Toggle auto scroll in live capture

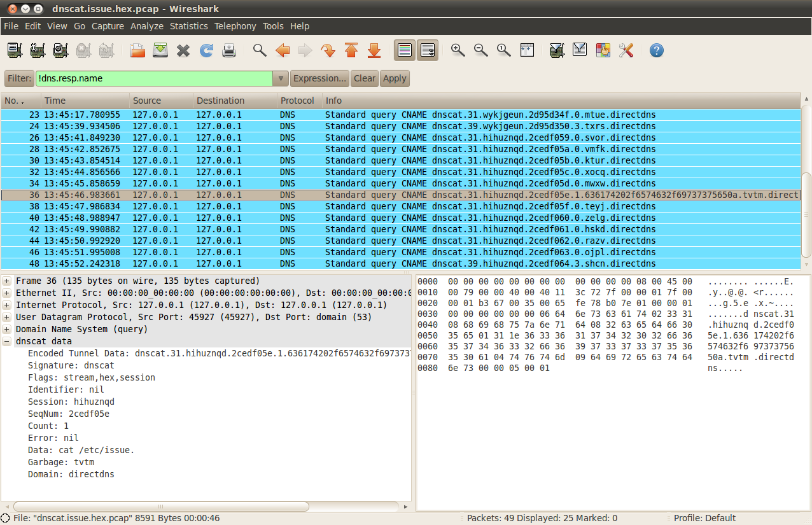coord(428,50)
